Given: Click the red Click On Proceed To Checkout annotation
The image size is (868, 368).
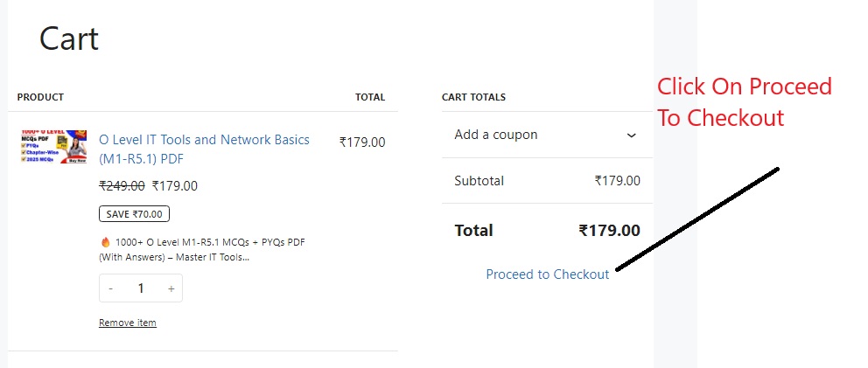Looking at the screenshot, I should [745, 101].
